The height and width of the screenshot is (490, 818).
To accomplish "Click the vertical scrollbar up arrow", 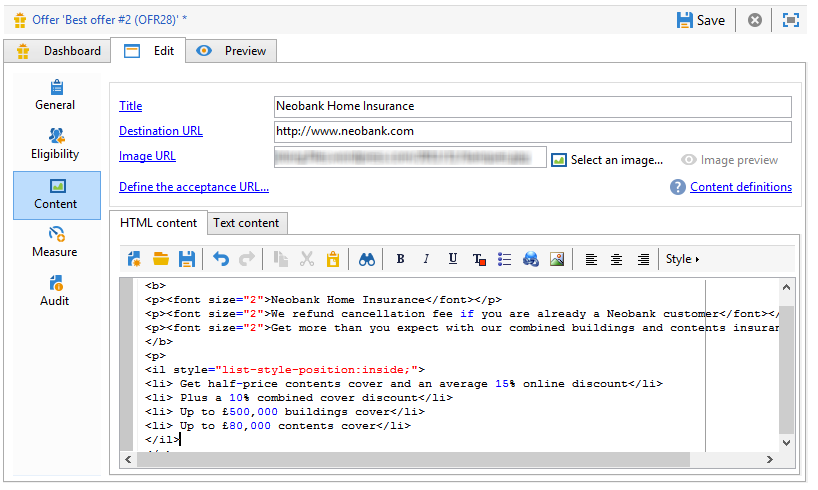I will (786, 287).
